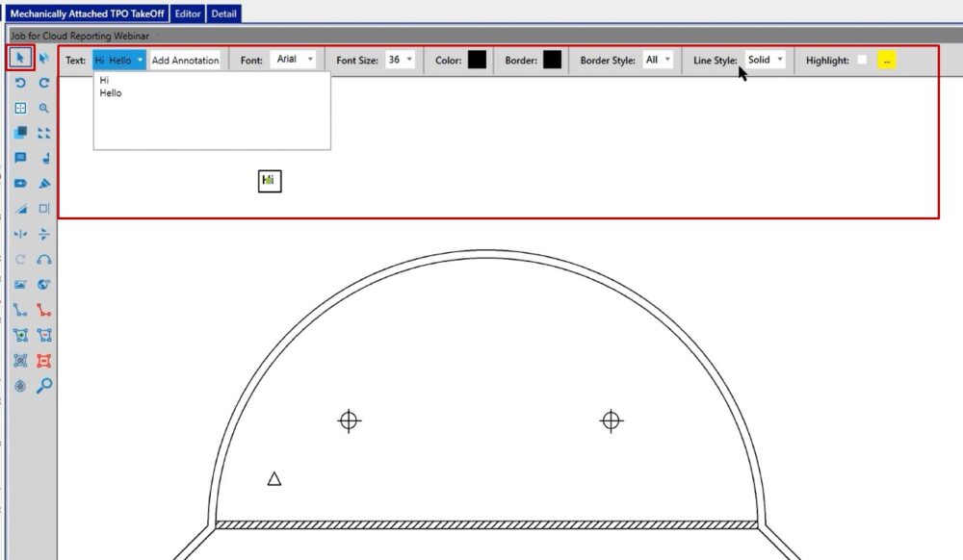Image resolution: width=963 pixels, height=560 pixels.
Task: Click the redo rotate-right arrow icon
Action: [44, 84]
